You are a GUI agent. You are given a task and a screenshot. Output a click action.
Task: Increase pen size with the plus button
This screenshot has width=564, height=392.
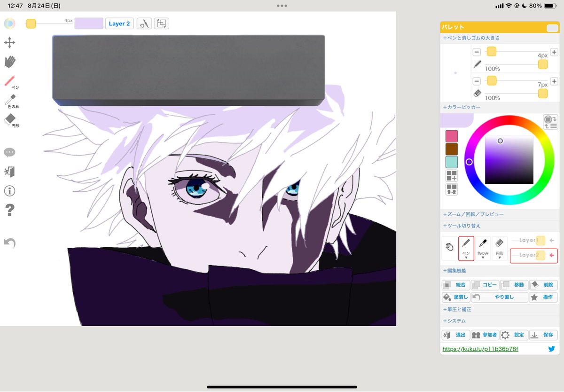(x=554, y=52)
